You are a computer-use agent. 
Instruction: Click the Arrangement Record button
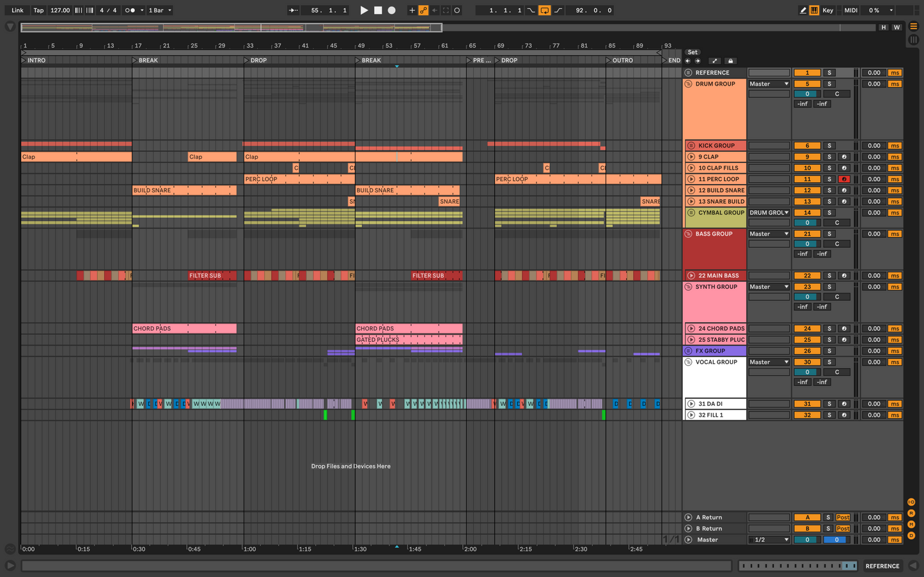[392, 10]
